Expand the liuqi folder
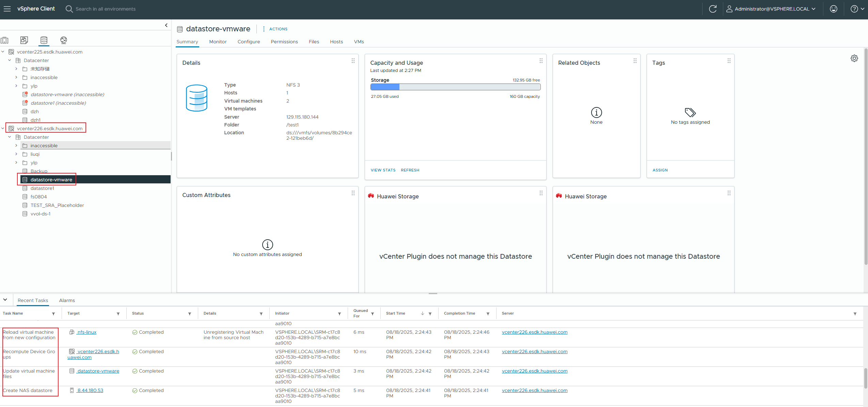 coord(16,154)
